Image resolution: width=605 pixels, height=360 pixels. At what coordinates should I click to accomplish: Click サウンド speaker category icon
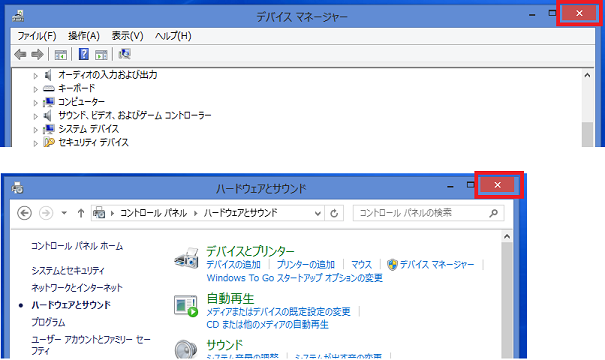pyautogui.click(x=186, y=348)
